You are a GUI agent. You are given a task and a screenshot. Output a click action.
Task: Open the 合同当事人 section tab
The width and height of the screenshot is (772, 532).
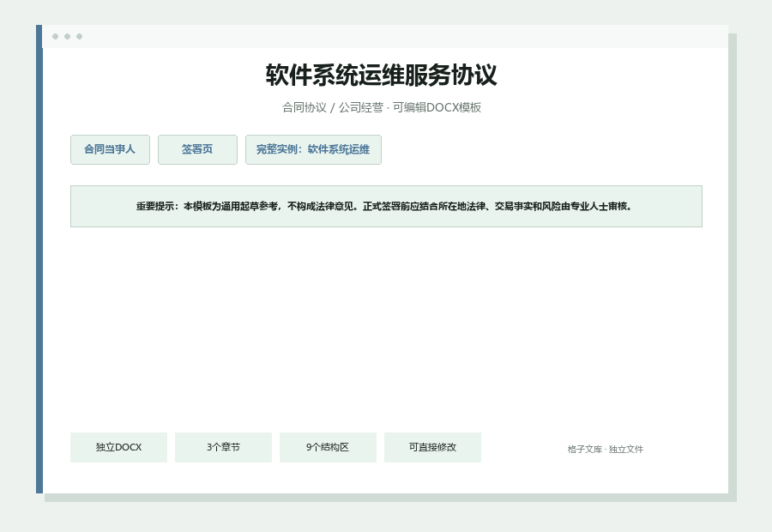[110, 150]
